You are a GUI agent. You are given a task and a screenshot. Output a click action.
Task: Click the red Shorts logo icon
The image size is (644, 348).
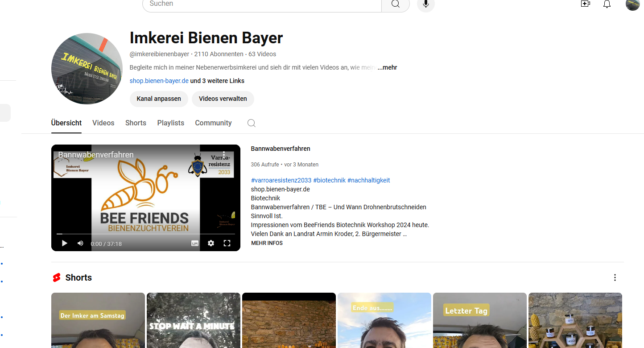click(x=57, y=278)
